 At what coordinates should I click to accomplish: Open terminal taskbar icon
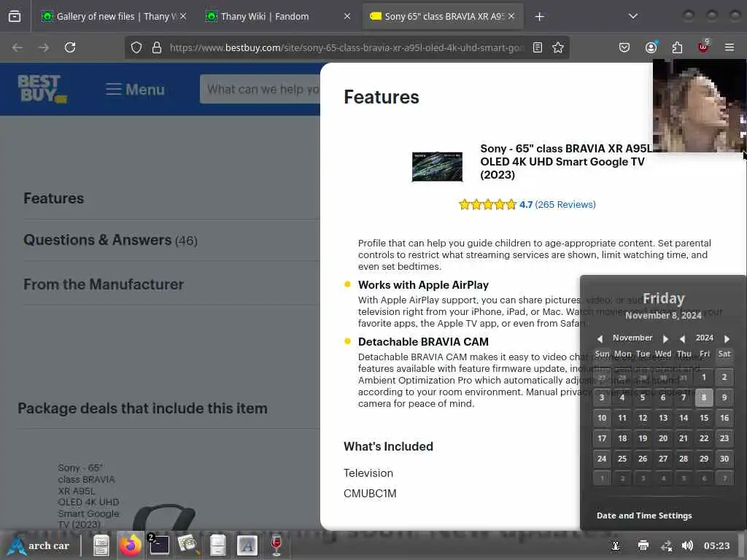(158, 545)
